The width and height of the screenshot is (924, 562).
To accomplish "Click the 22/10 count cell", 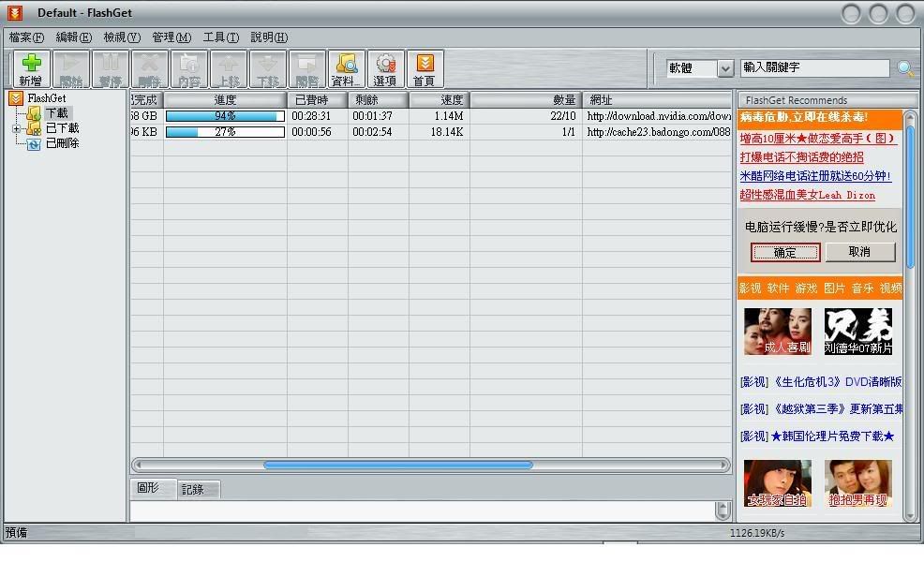I will coord(563,116).
